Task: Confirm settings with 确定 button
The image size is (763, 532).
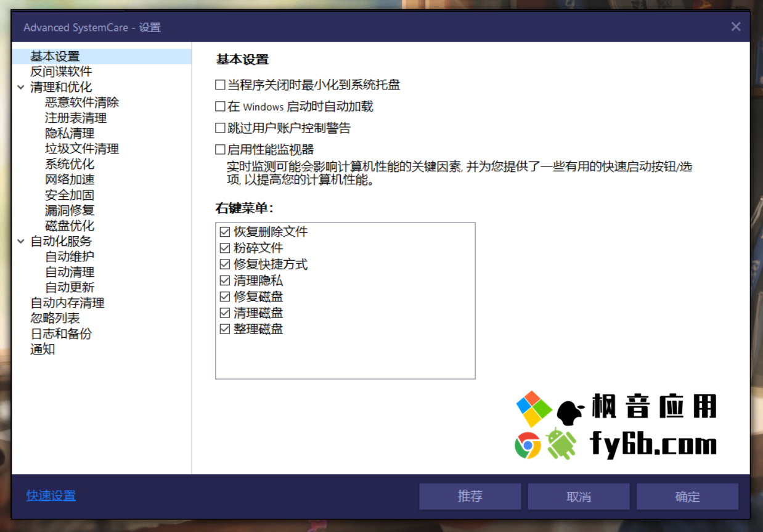Action: coord(687,496)
